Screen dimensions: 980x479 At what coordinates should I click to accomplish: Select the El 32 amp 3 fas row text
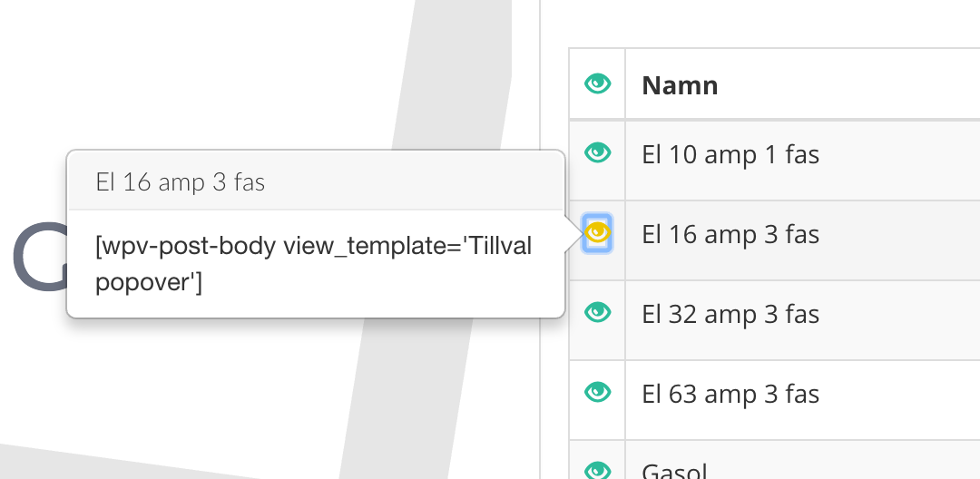730,314
